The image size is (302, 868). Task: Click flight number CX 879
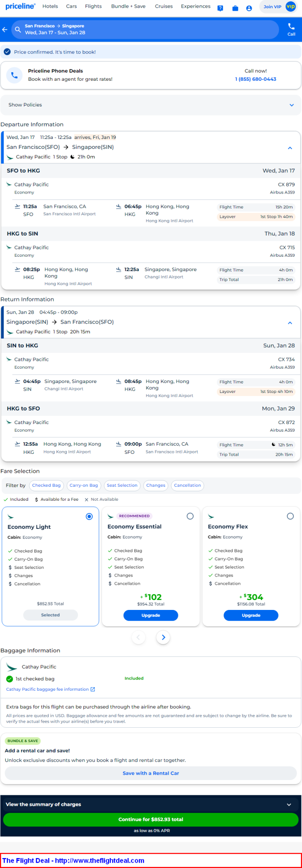tap(287, 185)
